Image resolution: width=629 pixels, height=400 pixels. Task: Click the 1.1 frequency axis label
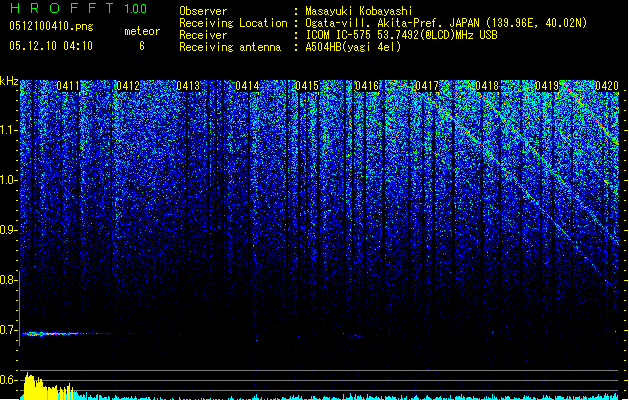pos(9,130)
